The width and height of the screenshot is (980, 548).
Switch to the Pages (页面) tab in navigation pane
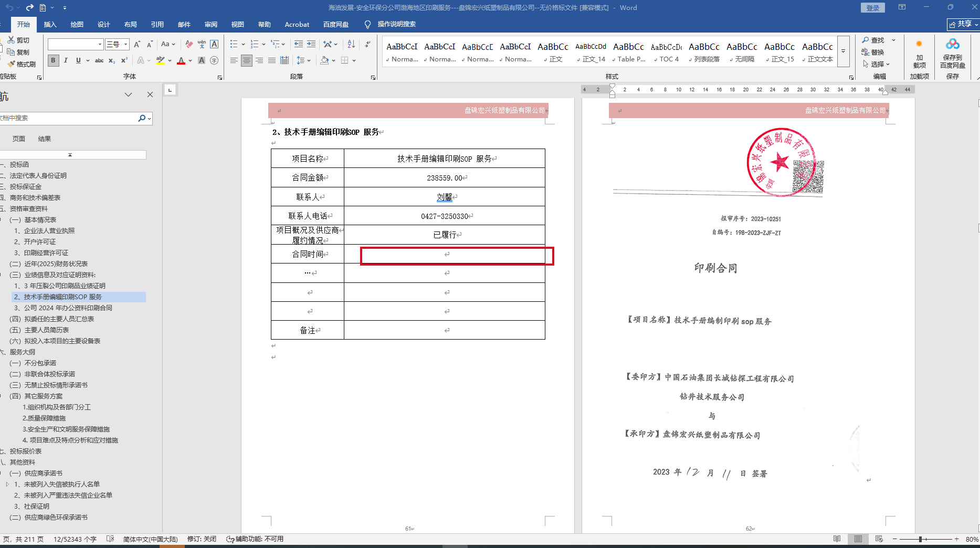[19, 139]
